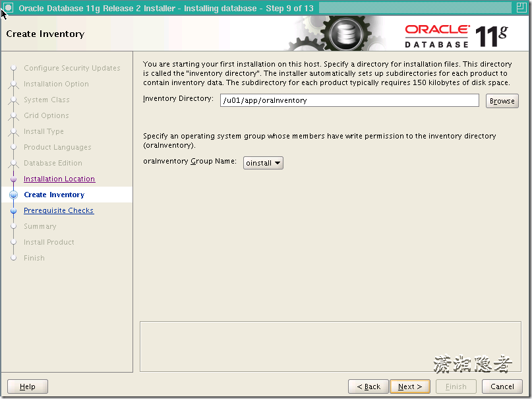
Task: Click the Database Edition step marker
Action: (x=15, y=163)
